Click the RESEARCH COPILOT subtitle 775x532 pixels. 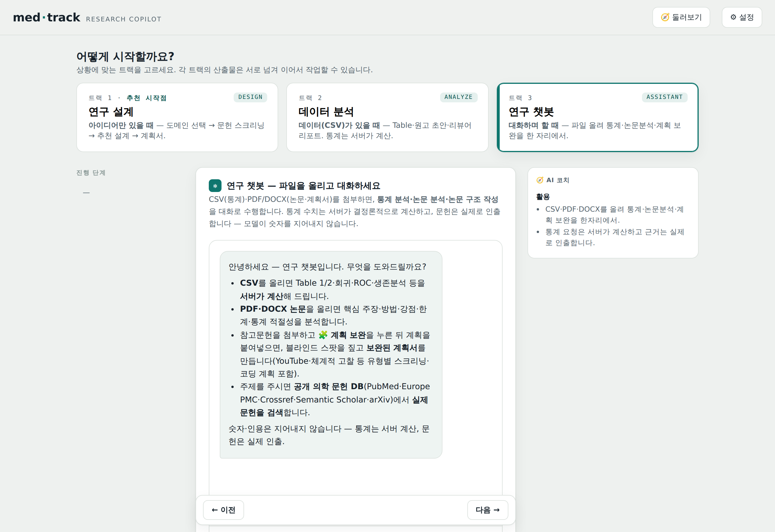coord(124,19)
